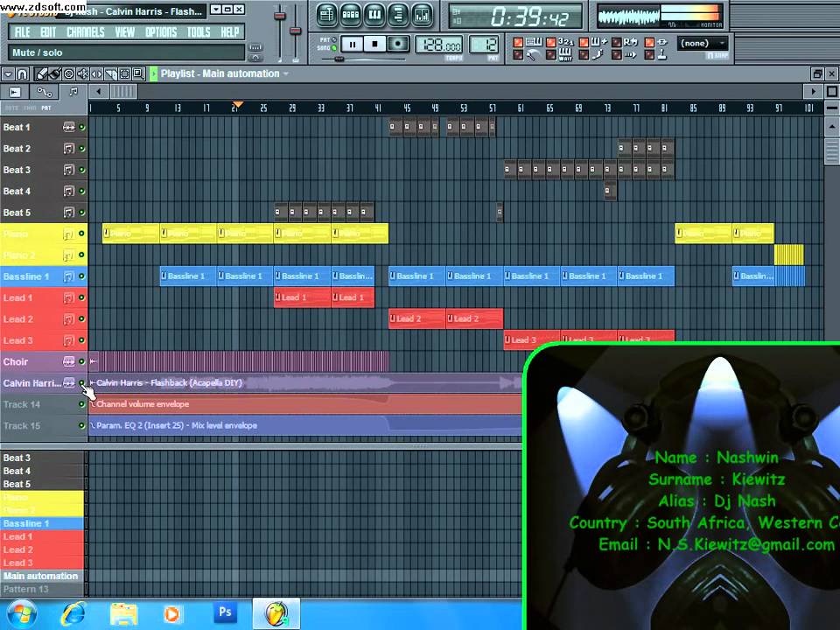Select Pattern 13 in pattern list

click(x=42, y=589)
